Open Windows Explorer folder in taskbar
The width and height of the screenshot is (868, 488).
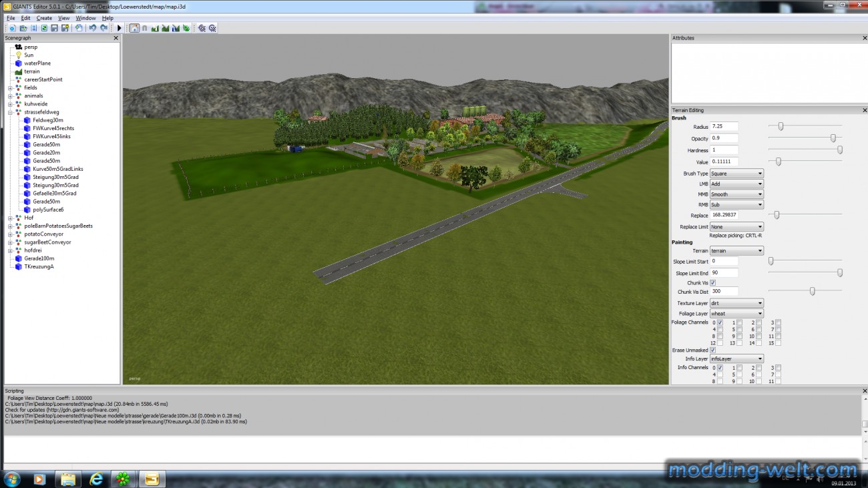tap(67, 479)
